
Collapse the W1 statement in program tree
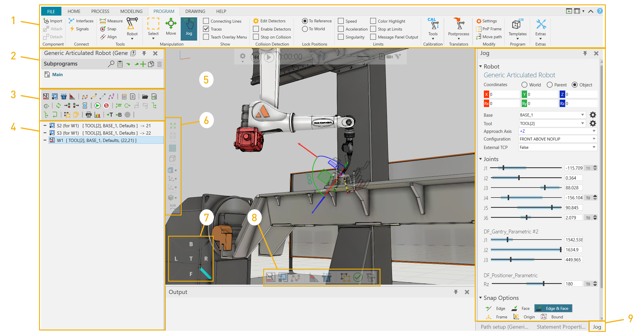(x=45, y=140)
